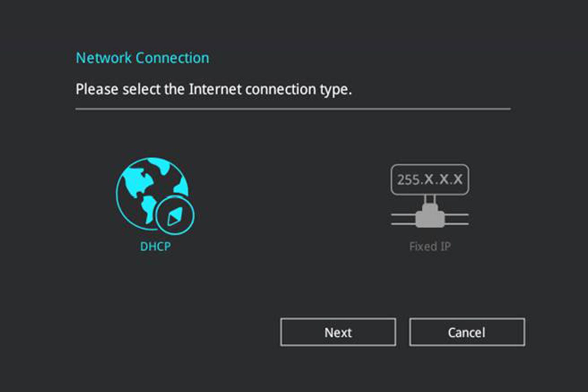Screen dimensions: 588x392
Task: Click the compass badge on the globe
Action: (175, 215)
